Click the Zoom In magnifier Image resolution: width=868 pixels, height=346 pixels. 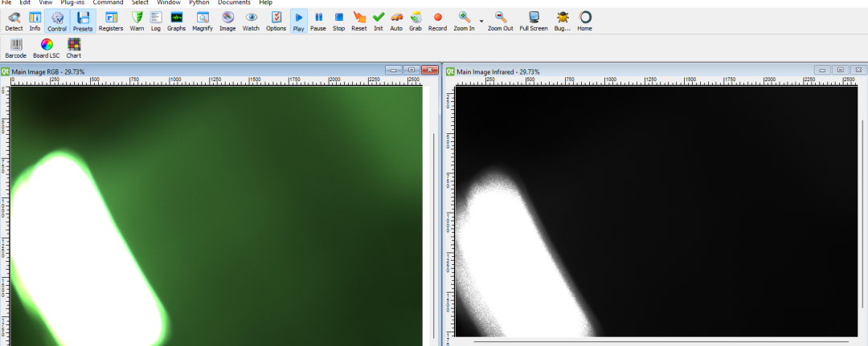point(464,21)
